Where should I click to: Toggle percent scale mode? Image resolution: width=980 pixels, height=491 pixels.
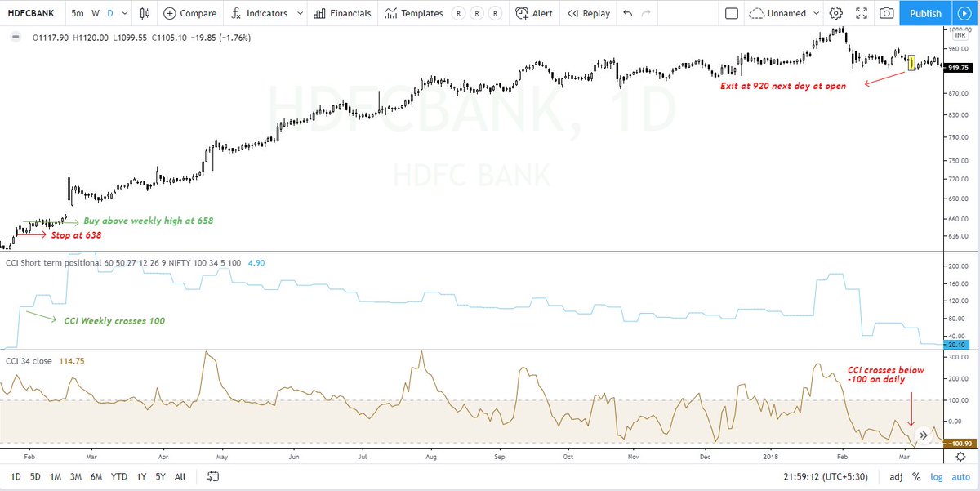click(x=916, y=476)
